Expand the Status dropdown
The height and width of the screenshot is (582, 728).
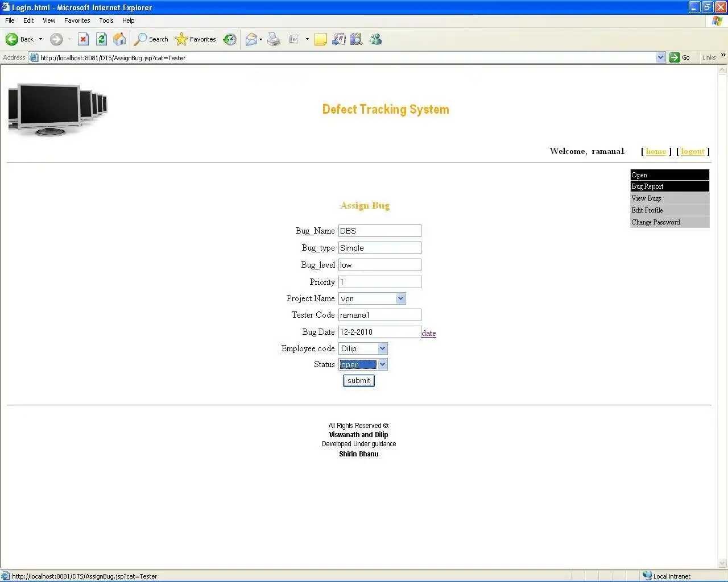point(382,364)
